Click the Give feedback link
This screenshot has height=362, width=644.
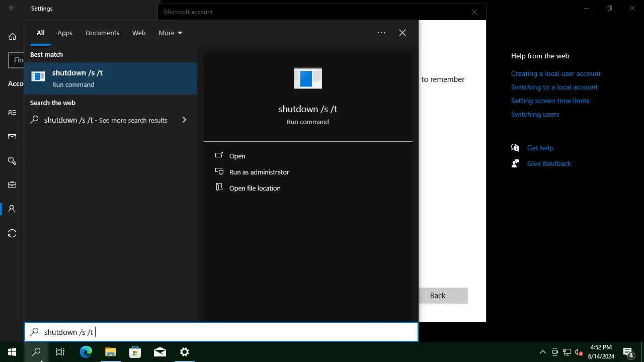(549, 163)
